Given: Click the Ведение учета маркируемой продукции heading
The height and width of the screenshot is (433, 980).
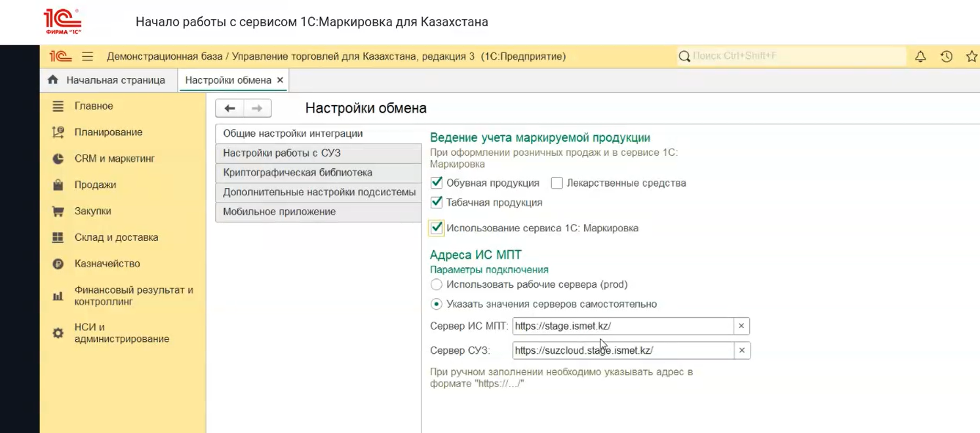Looking at the screenshot, I should pos(539,138).
